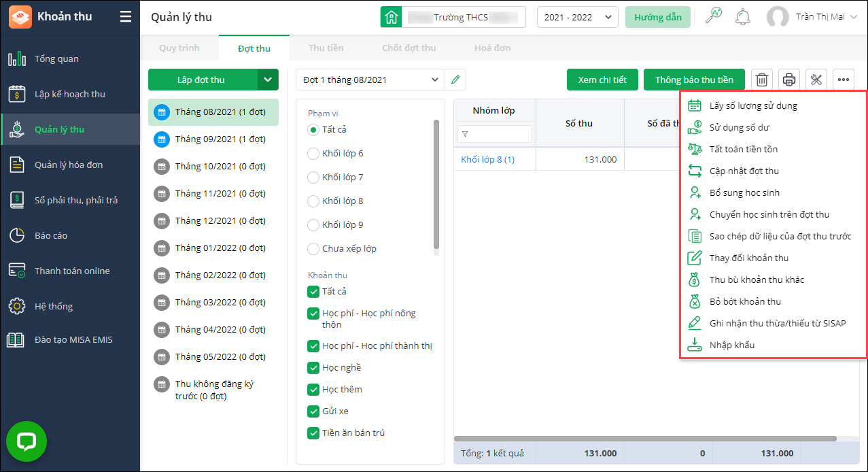Click calendar icon of Thu không đăng ký trước
Viewport: 868px width, 472px height.
161,384
